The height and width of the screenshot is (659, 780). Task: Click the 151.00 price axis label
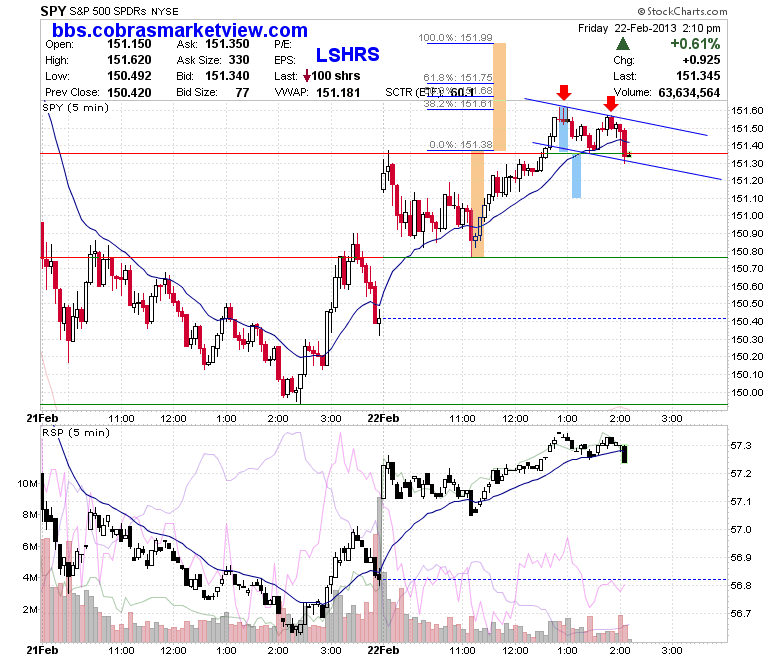[747, 215]
